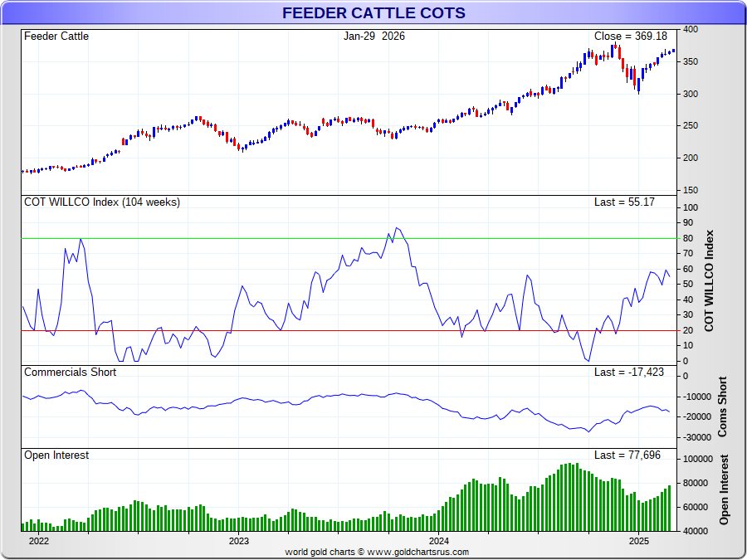Click the COT WILLCO Index (104 weeks) label

tap(102, 202)
